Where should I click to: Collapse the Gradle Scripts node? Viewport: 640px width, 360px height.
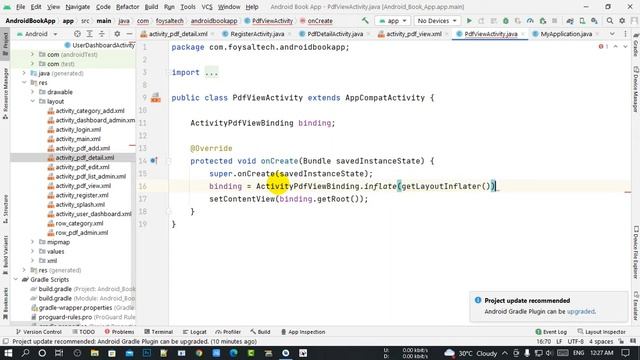pos(16,280)
